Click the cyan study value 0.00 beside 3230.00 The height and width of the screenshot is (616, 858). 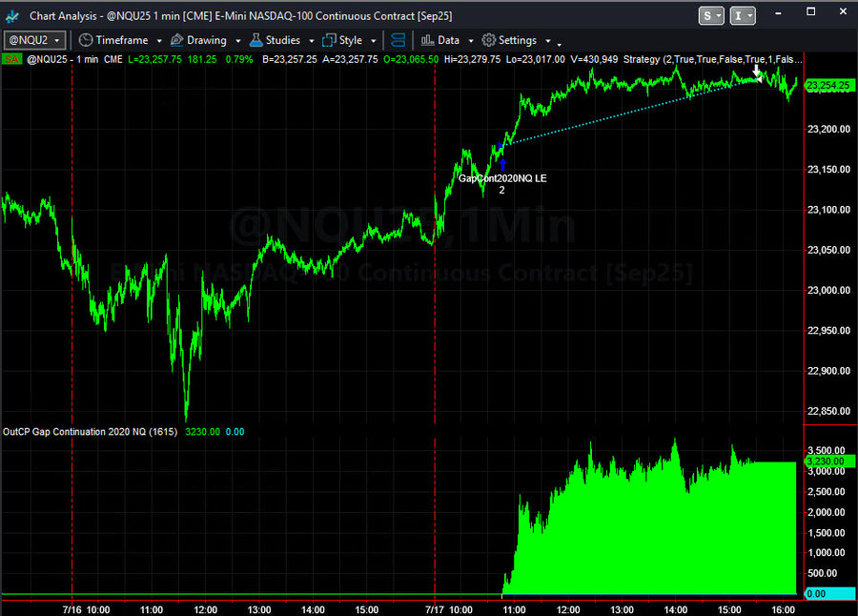(x=235, y=432)
